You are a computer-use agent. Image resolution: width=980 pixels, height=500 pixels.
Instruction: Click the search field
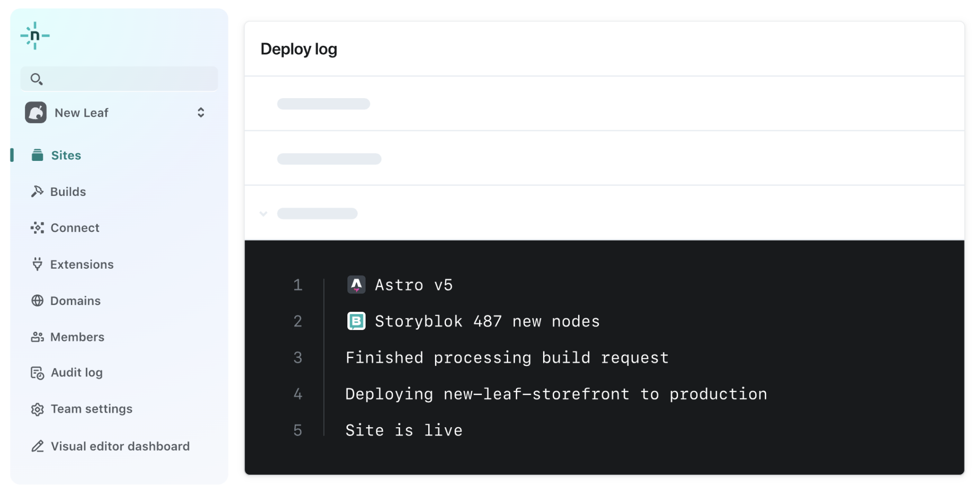pyautogui.click(x=119, y=78)
